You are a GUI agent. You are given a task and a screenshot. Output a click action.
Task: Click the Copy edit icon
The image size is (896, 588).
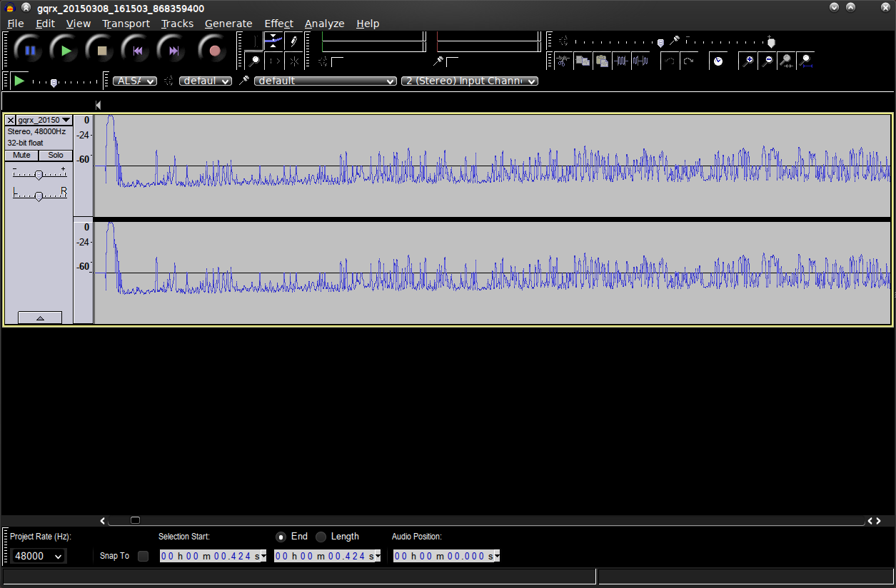pyautogui.click(x=583, y=61)
